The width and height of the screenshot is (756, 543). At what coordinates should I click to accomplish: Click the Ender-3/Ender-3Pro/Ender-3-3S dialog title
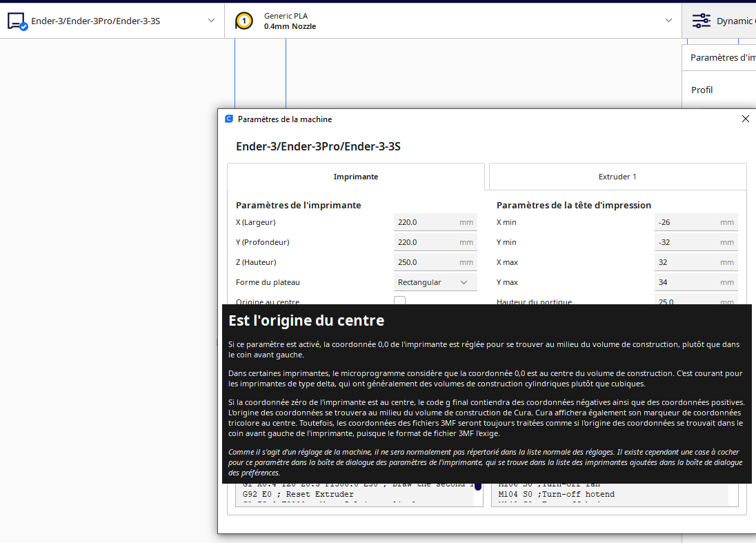(x=318, y=146)
